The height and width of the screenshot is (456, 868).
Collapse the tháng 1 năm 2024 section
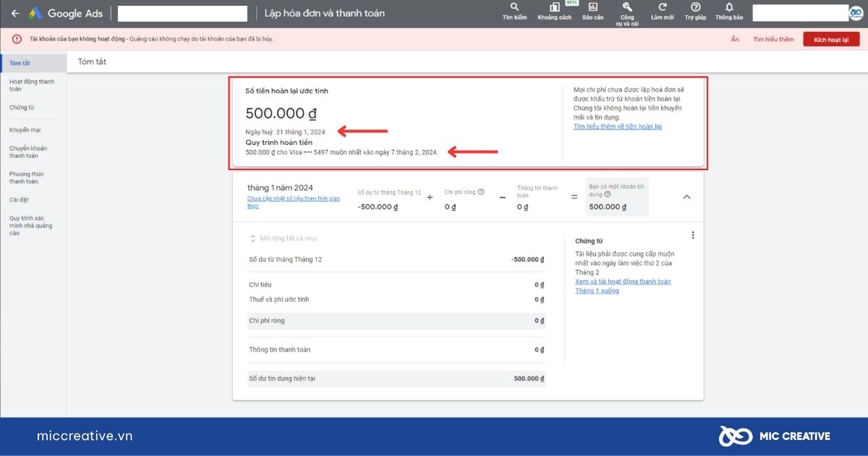687,197
